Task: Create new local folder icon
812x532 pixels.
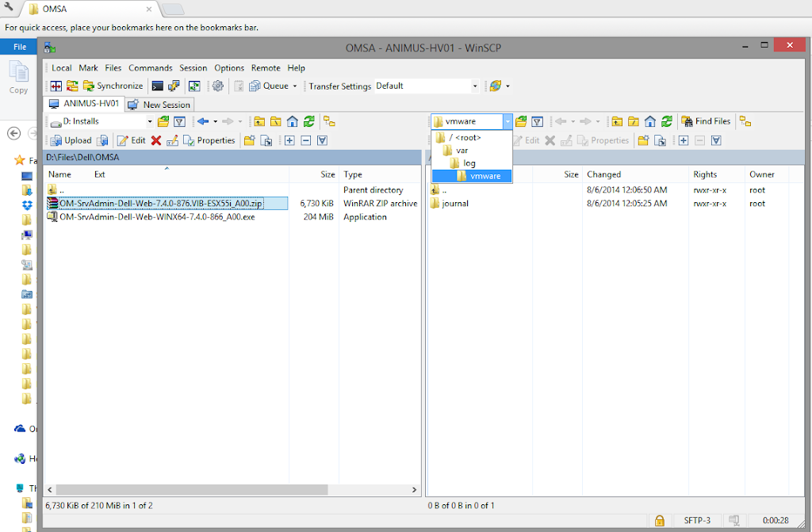Action: [x=250, y=140]
